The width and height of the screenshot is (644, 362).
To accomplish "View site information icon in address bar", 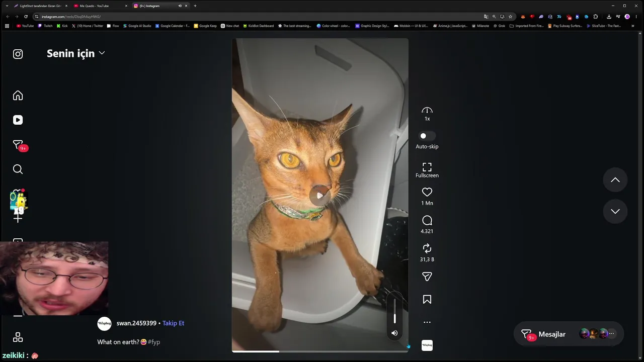I will point(37,17).
